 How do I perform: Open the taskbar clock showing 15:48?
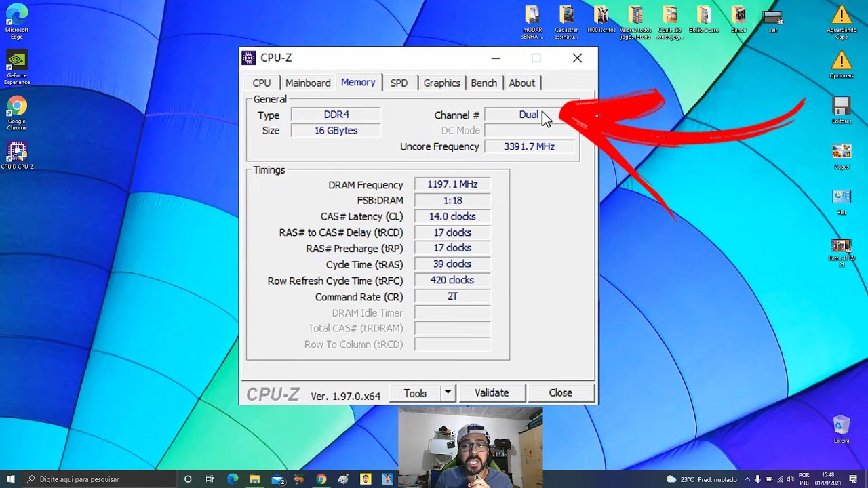click(x=828, y=479)
